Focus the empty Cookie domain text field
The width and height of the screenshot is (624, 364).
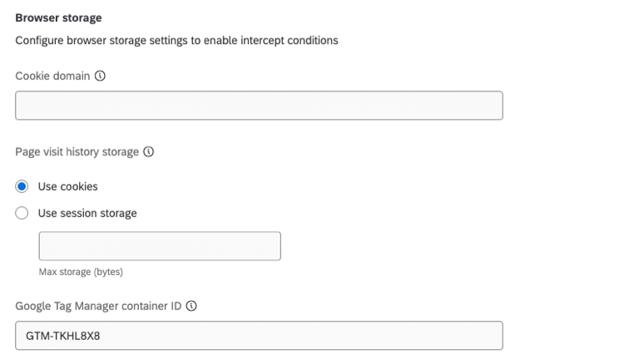pos(259,106)
